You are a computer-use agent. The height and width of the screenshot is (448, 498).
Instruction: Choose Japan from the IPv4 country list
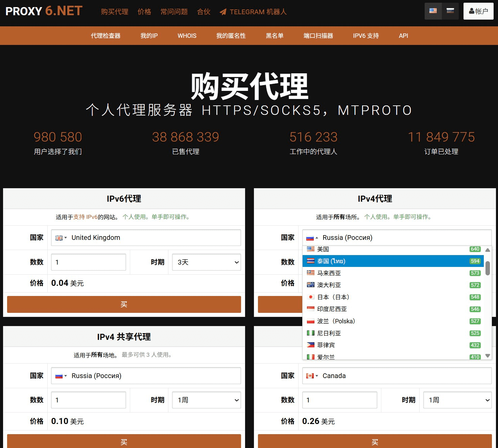[393, 297]
